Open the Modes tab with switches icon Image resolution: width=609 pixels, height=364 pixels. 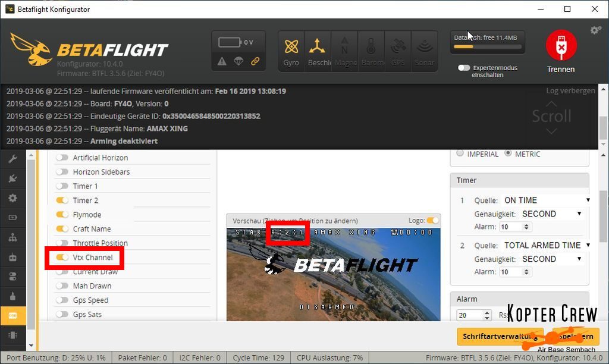click(x=13, y=277)
